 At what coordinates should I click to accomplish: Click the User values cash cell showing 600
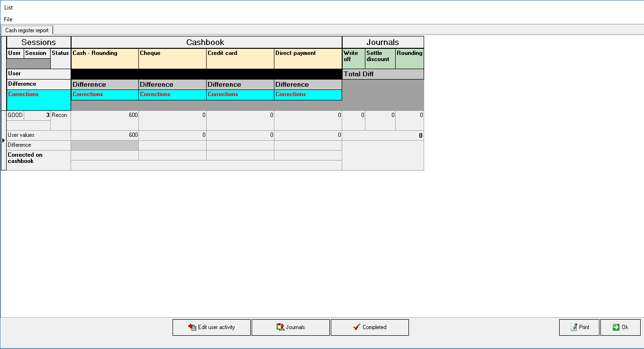pyautogui.click(x=105, y=135)
